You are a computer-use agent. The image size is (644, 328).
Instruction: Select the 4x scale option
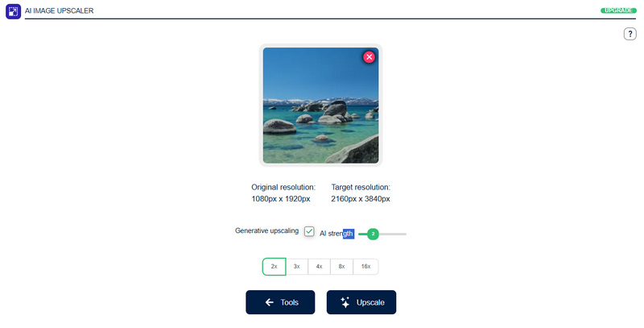click(x=319, y=266)
